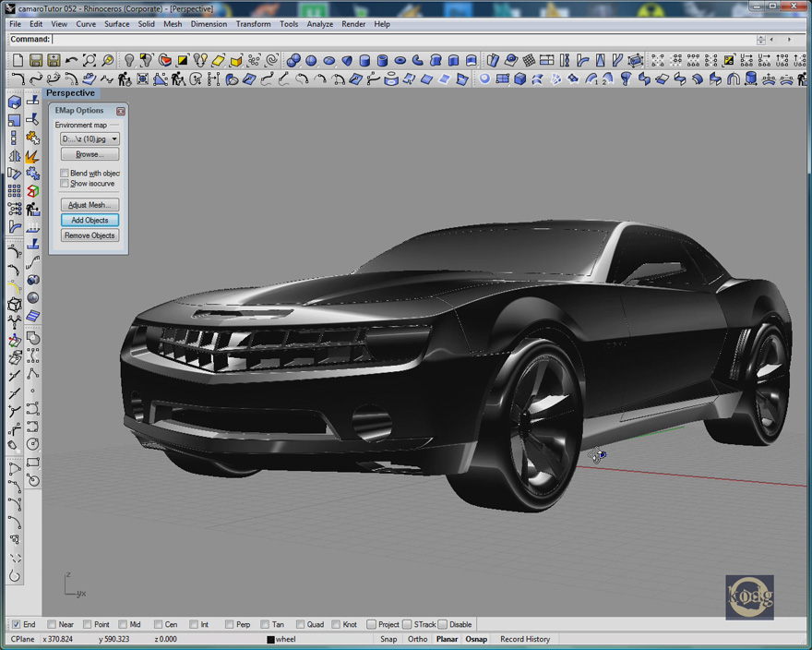Click the Tube solid tool icon

coord(382,60)
